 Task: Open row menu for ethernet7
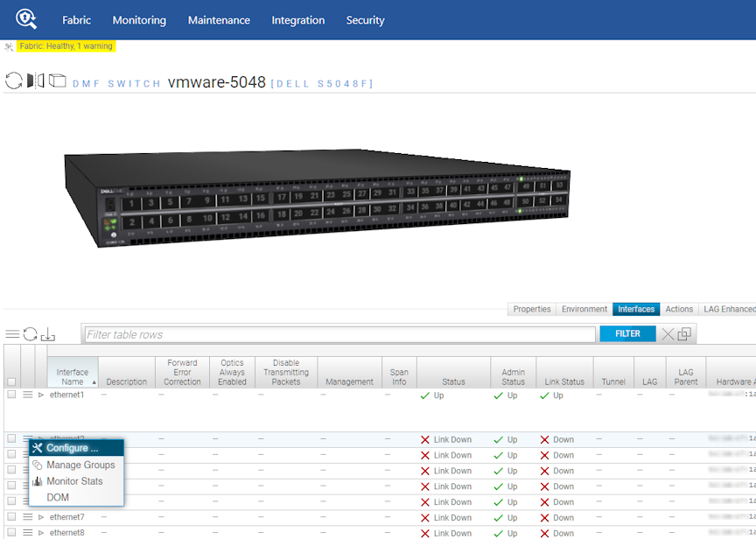coord(28,517)
